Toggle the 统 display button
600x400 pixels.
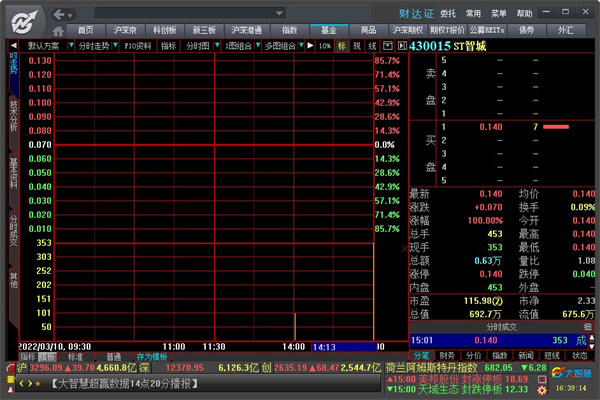(x=372, y=46)
